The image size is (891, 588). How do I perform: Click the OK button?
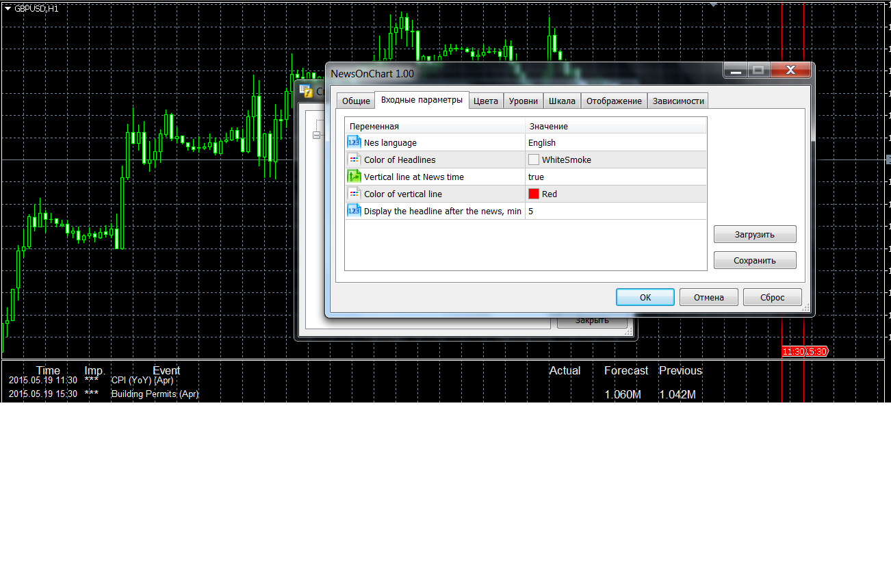pos(645,297)
